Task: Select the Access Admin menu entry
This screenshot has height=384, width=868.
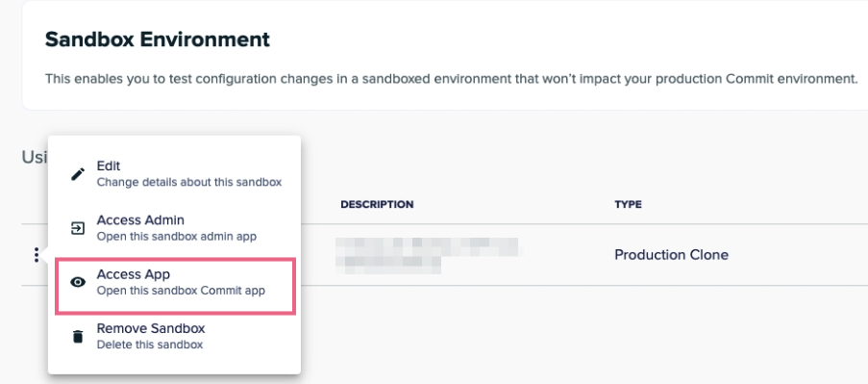Action: click(174, 228)
